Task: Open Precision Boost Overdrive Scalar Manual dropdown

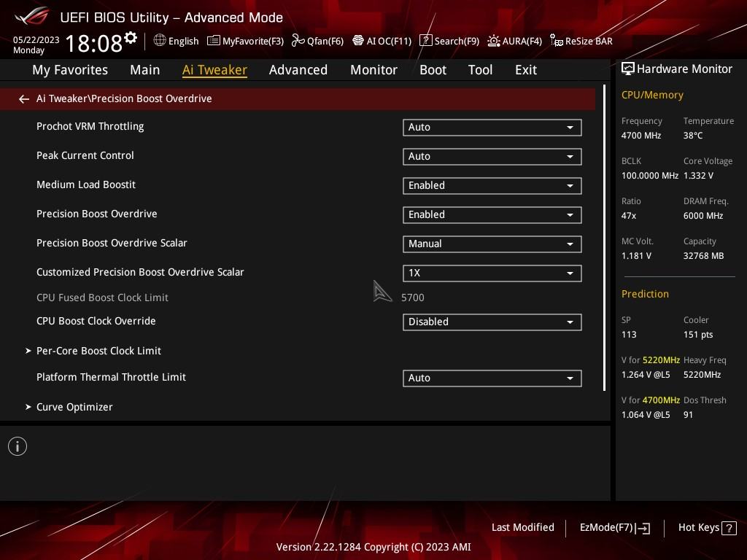Action: [x=492, y=244]
